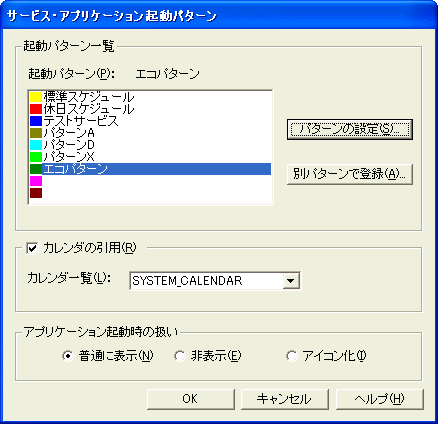Select the アイコン化 radio option

click(x=291, y=356)
